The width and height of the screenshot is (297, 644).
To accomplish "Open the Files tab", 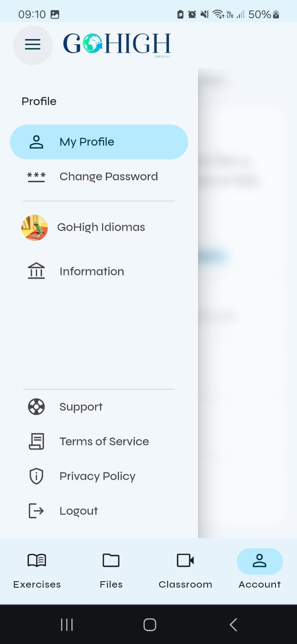I will [111, 570].
